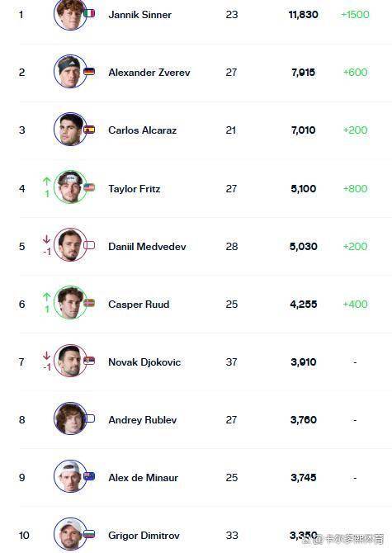392x553 pixels.
Task: Select the Grigor Dimitrov name link
Action: point(144,536)
